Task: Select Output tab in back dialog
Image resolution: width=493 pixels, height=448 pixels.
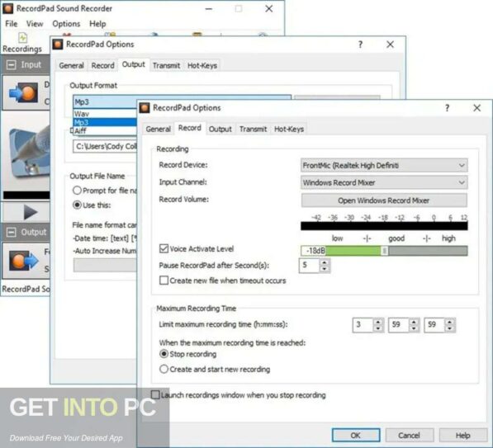Action: [133, 64]
